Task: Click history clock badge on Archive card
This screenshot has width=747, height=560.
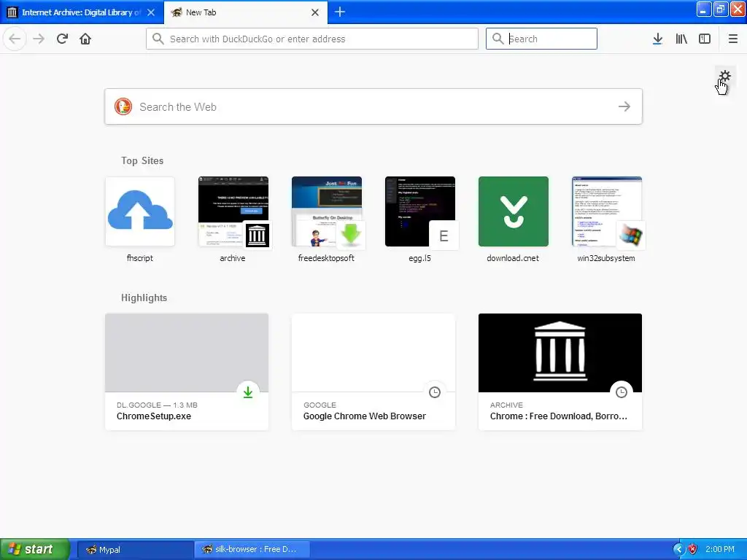Action: point(622,392)
